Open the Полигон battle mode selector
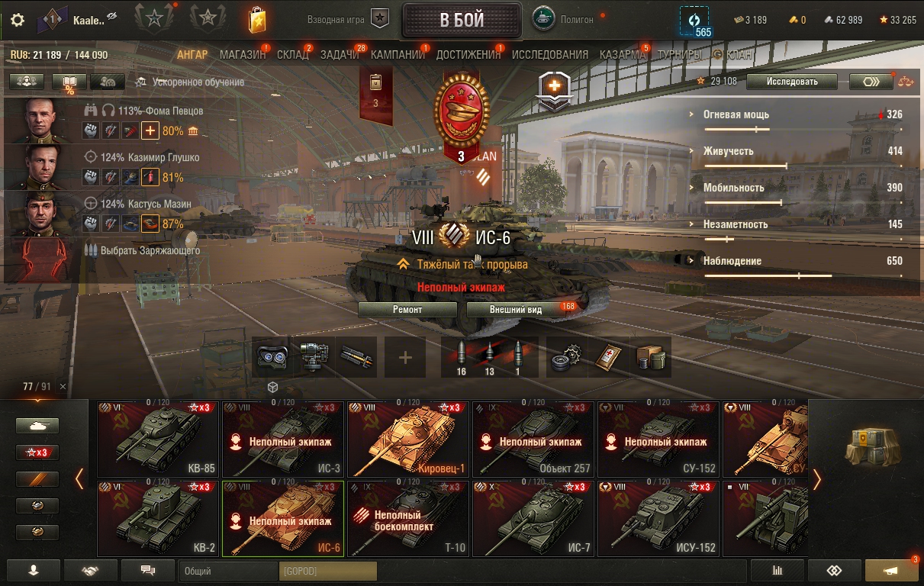The height and width of the screenshot is (586, 924). pos(567,20)
